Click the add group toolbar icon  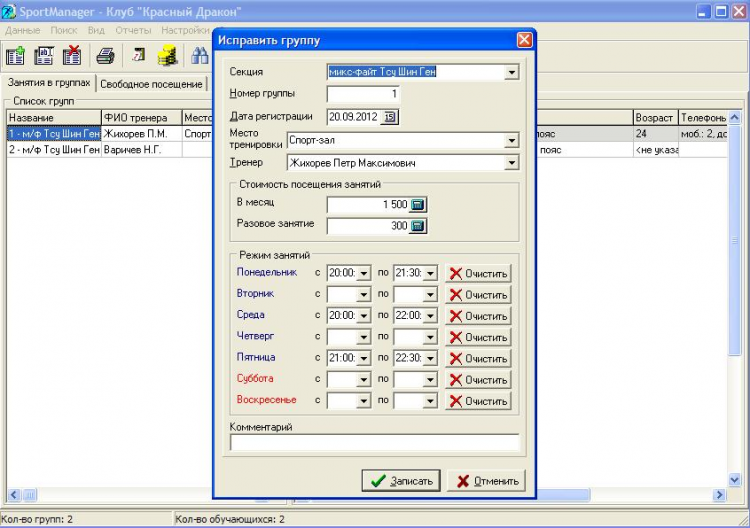(x=15, y=55)
